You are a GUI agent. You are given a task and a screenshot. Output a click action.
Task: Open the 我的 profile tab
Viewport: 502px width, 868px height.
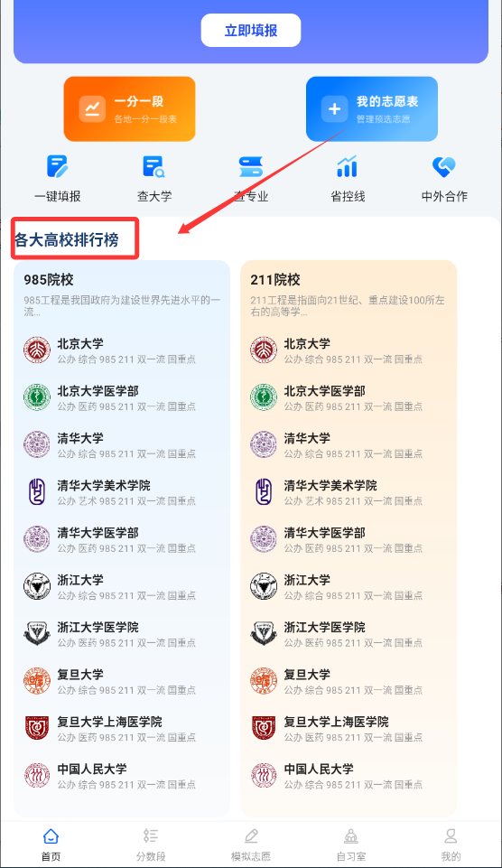click(x=451, y=845)
